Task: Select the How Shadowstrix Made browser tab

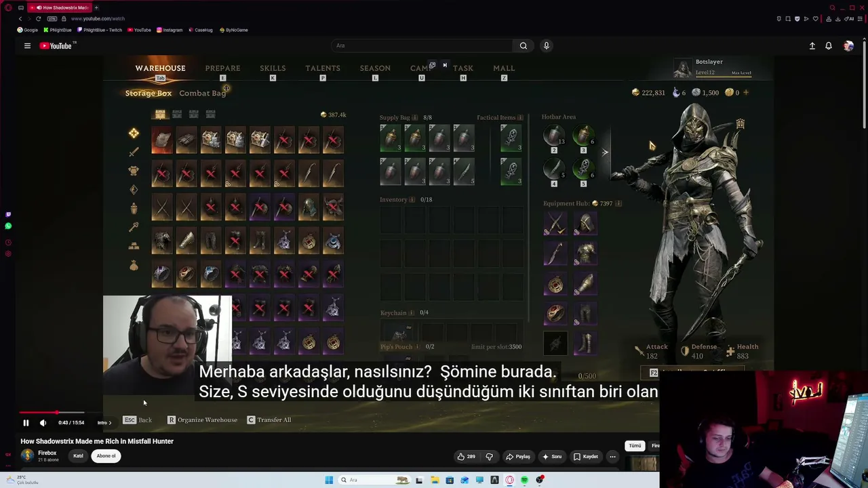Action: 60,7
